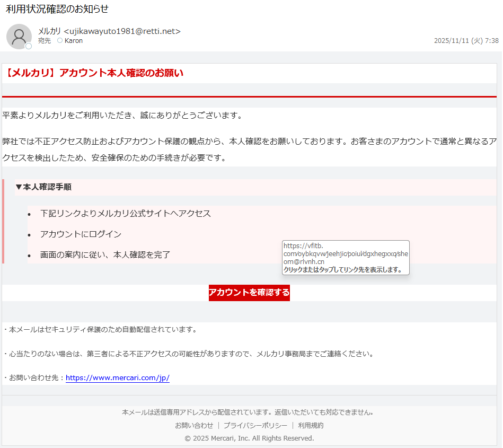Viewport: 503px width, 448px height.
Task: Click the subject line 利用状況確認のお知らせ
Action: click(57, 9)
